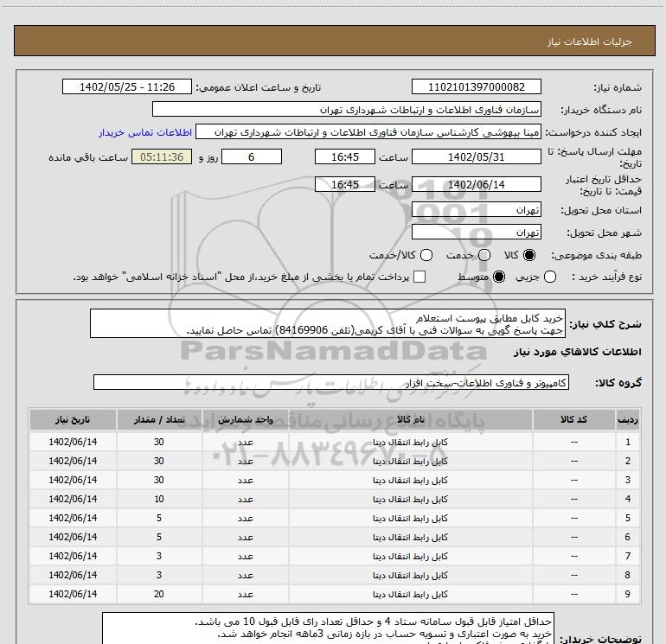Image resolution: width=666 pixels, height=644 pixels.
Task: Click the request creator field مینا بیهوشی
Action: [368, 132]
